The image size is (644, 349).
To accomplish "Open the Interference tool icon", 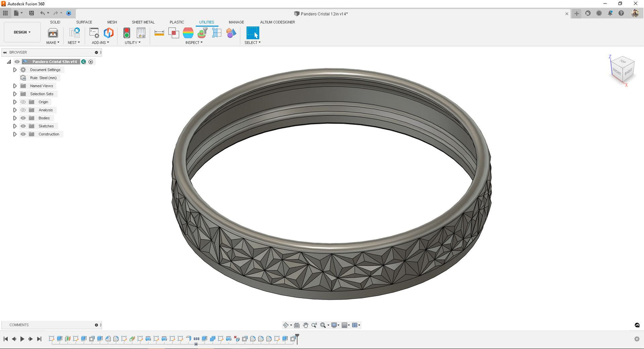I will coord(174,33).
